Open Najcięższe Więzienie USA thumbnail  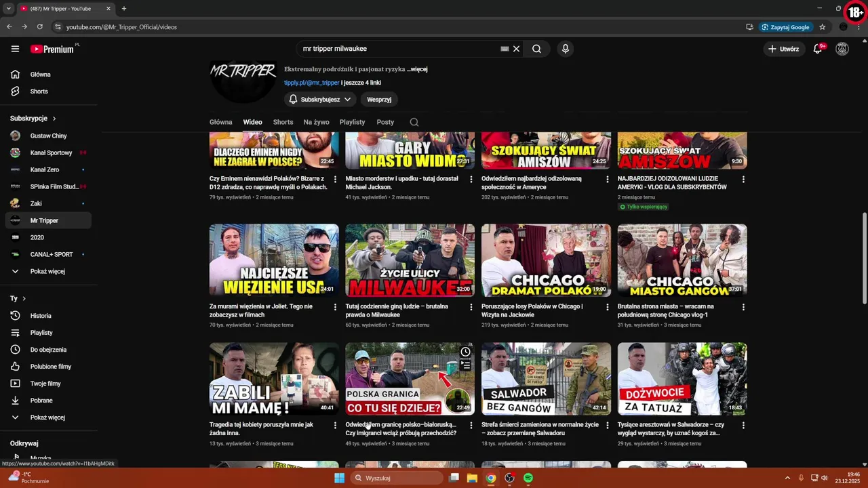point(274,260)
